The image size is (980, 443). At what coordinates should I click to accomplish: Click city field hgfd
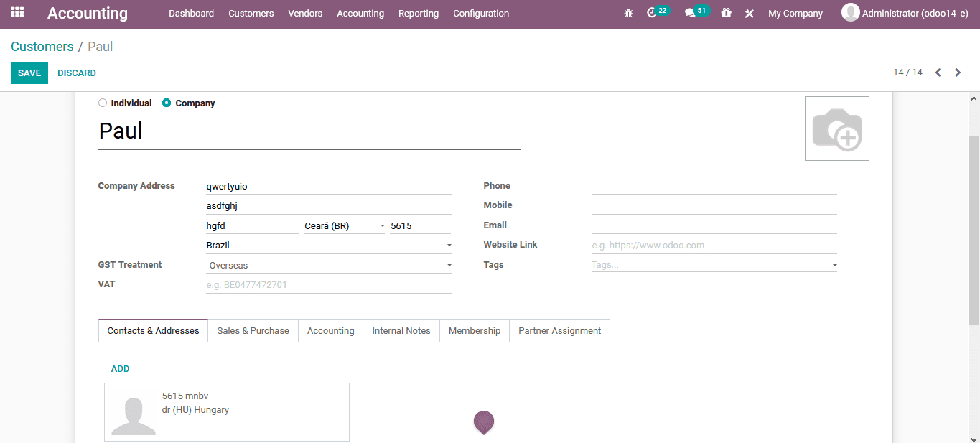coord(252,225)
